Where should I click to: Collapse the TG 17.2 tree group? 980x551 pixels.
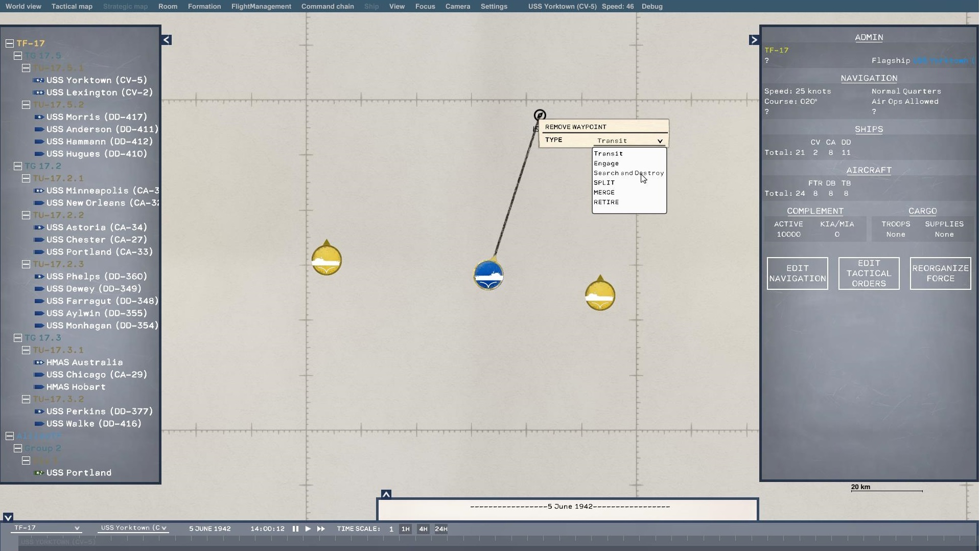pyautogui.click(x=18, y=166)
